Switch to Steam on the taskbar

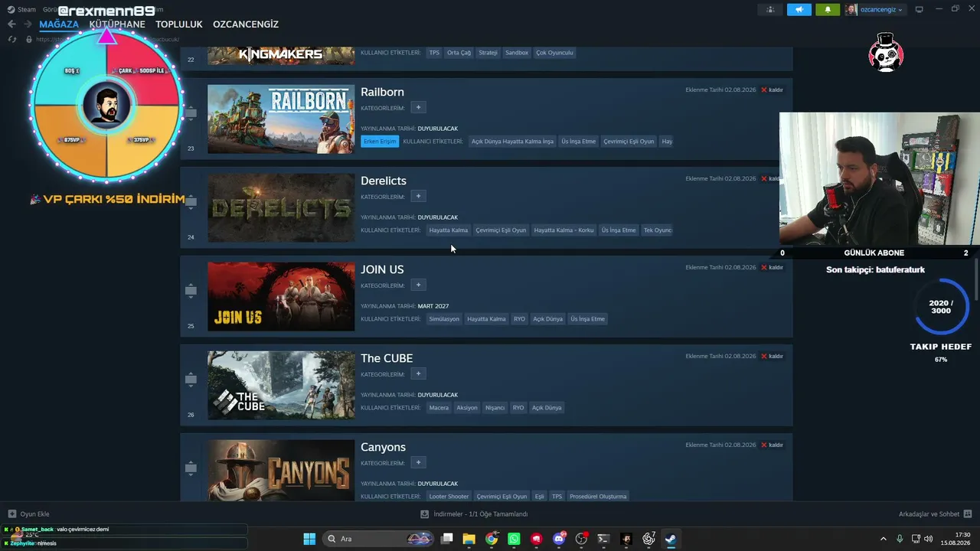coord(671,539)
